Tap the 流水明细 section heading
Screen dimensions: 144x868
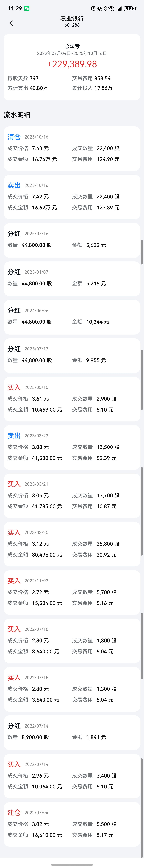[17, 115]
